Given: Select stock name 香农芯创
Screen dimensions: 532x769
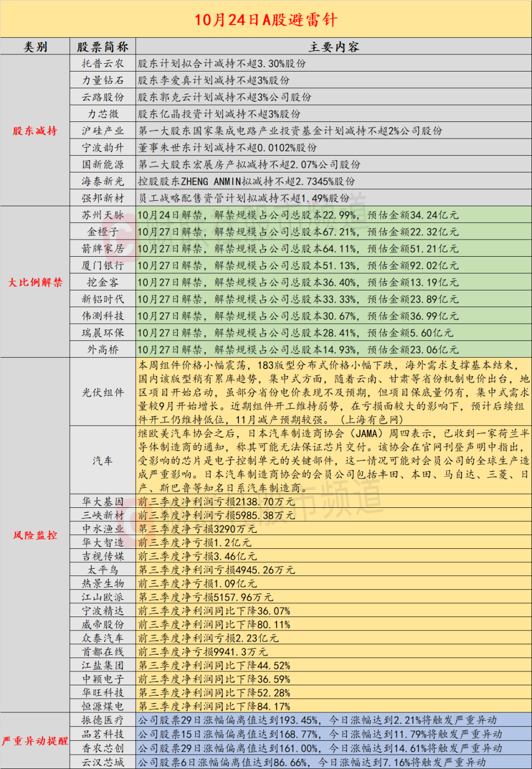Looking at the screenshot, I should [x=103, y=748].
